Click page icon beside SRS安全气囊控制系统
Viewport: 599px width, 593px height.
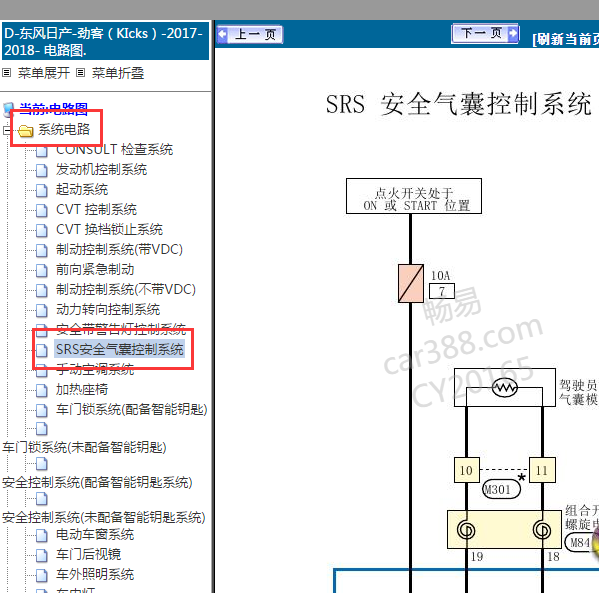coord(42,350)
